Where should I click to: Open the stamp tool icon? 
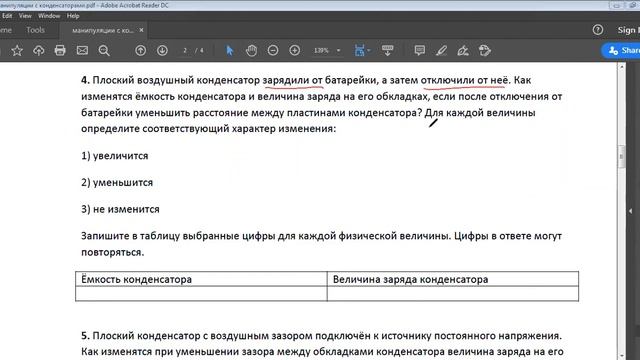(x=484, y=51)
